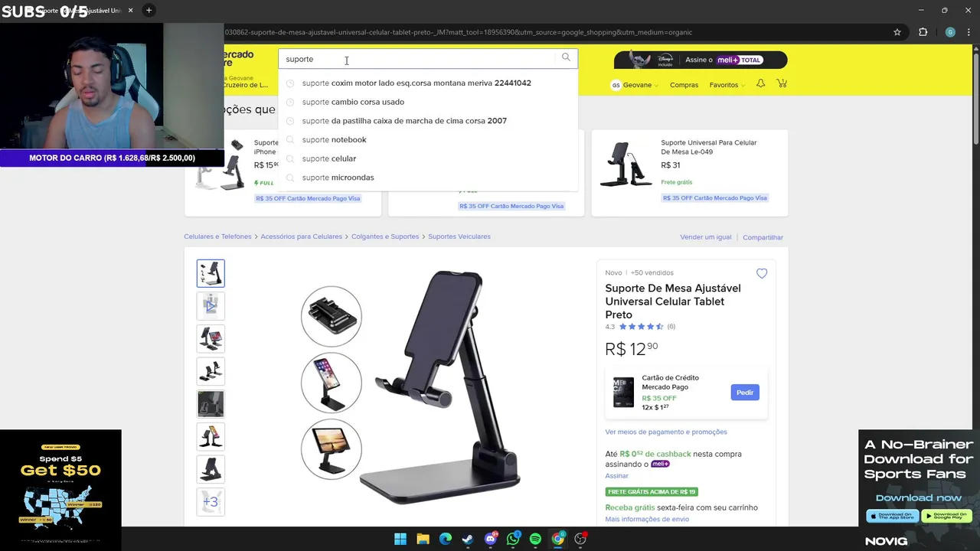Launch Microsoft Edge from taskbar
Screen dimensions: 980x551
pyautogui.click(x=446, y=539)
